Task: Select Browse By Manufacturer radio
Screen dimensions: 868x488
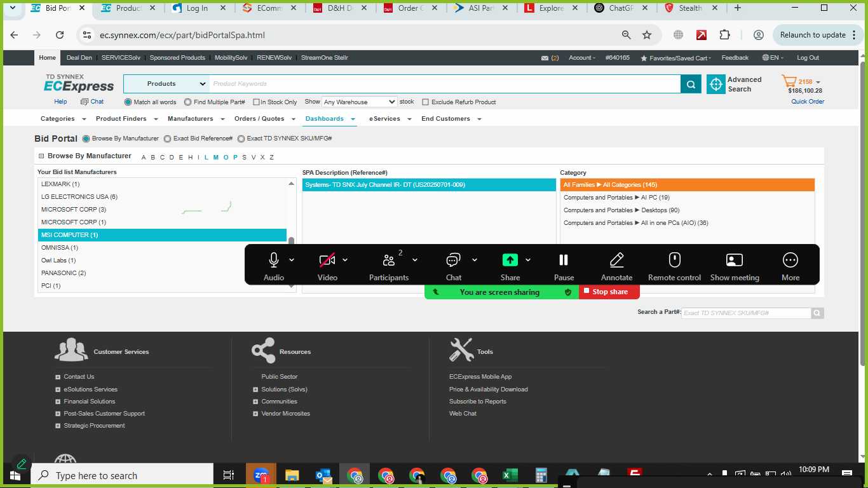Action: 86,139
